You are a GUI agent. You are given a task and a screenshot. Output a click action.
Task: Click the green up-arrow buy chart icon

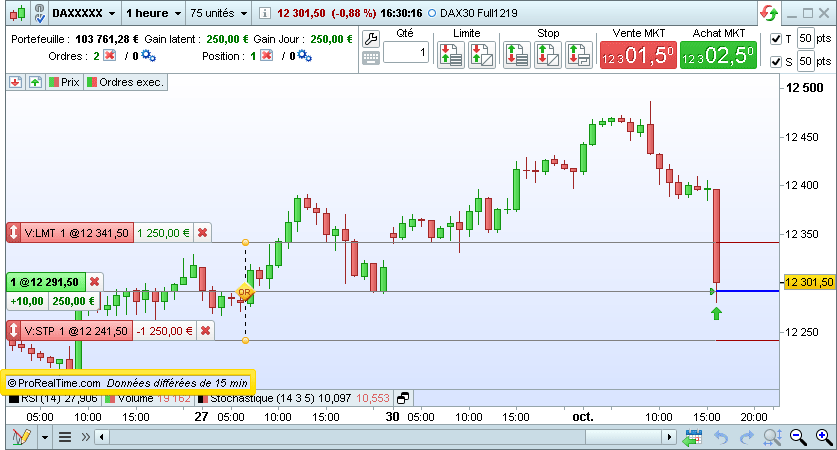click(35, 82)
